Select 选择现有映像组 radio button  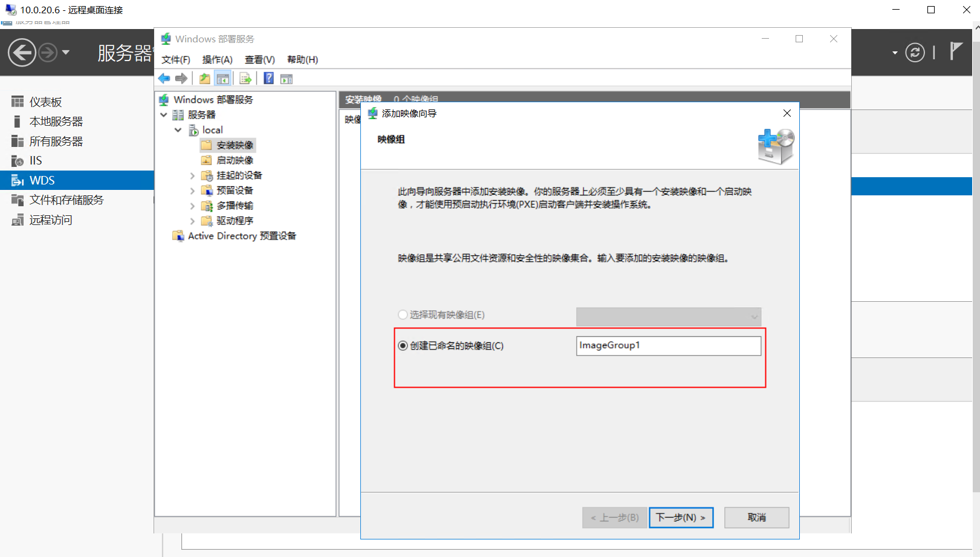(403, 314)
